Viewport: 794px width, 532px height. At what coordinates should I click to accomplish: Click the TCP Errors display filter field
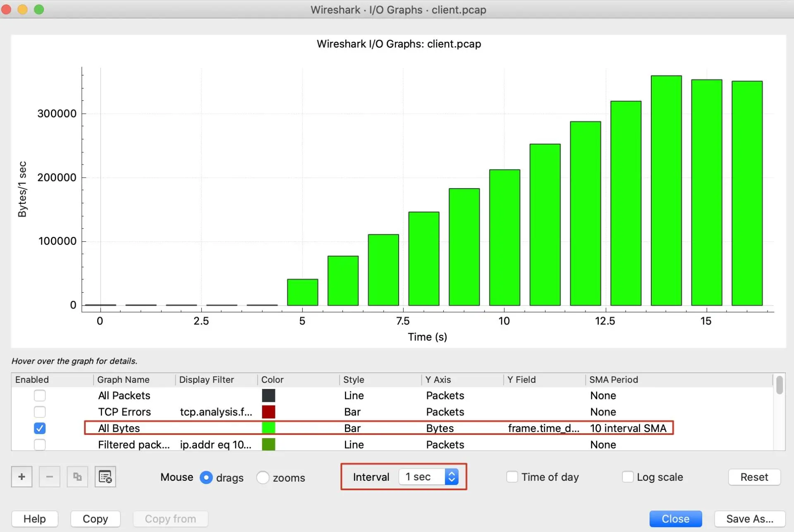(215, 412)
